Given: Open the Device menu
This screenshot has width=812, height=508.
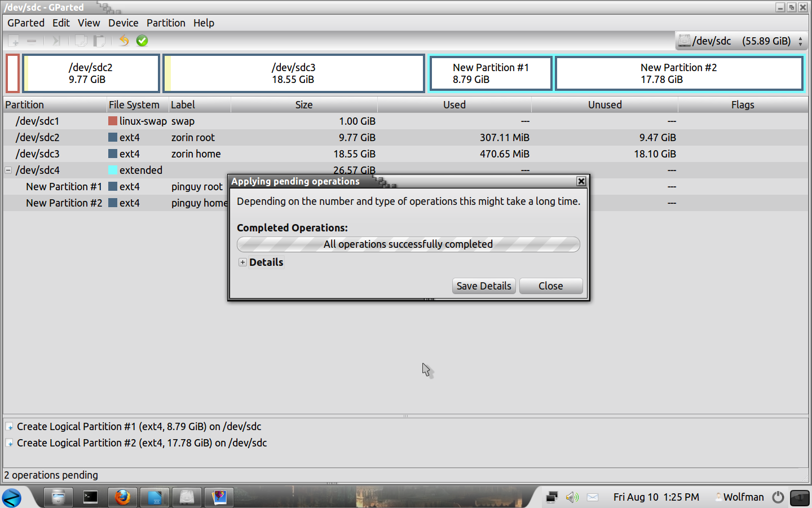Looking at the screenshot, I should (x=123, y=23).
